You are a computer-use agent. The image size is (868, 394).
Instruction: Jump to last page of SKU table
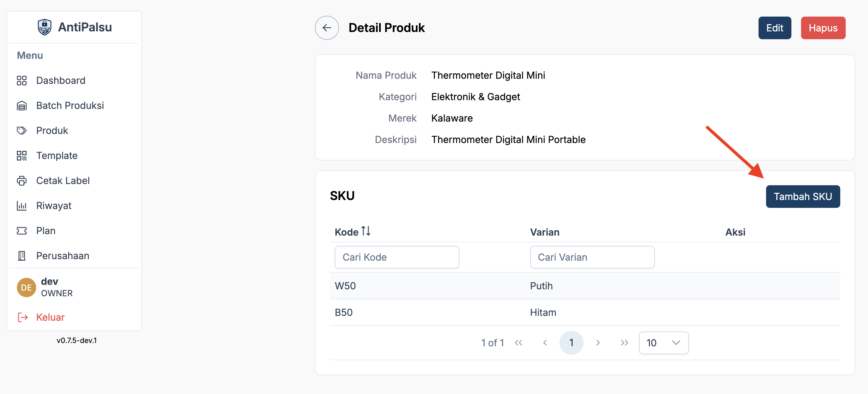(624, 343)
